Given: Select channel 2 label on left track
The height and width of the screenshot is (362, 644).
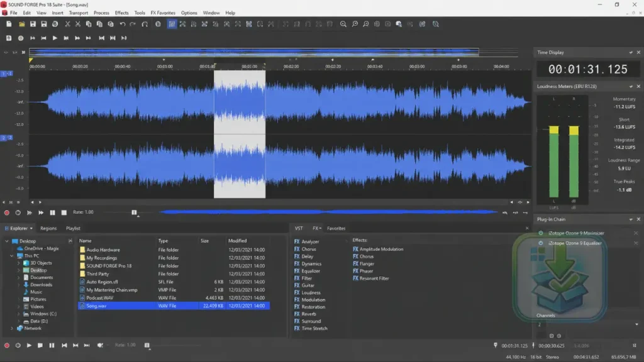Looking at the screenshot, I should [x=6, y=138].
